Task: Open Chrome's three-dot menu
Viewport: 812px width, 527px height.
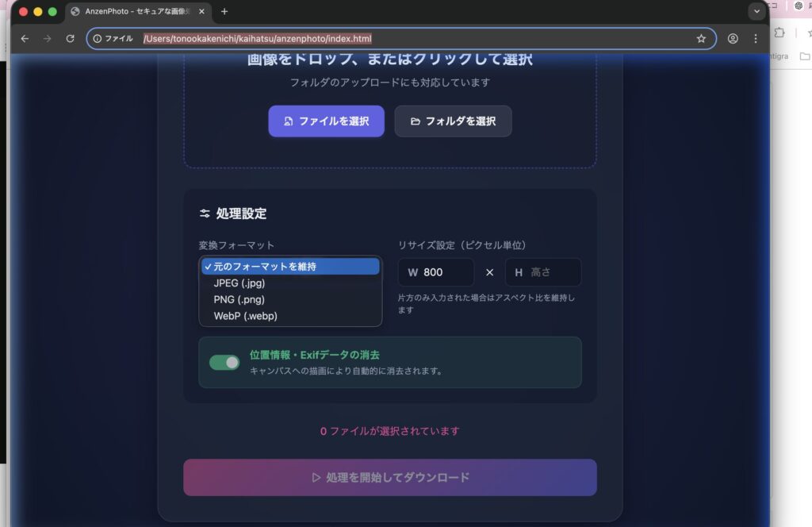Action: (756, 38)
